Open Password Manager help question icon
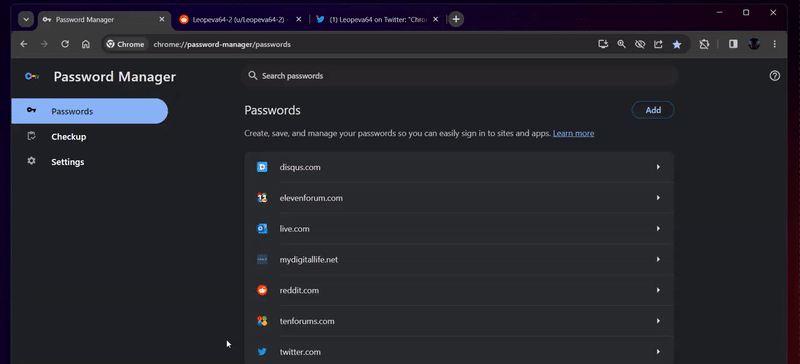 [774, 76]
